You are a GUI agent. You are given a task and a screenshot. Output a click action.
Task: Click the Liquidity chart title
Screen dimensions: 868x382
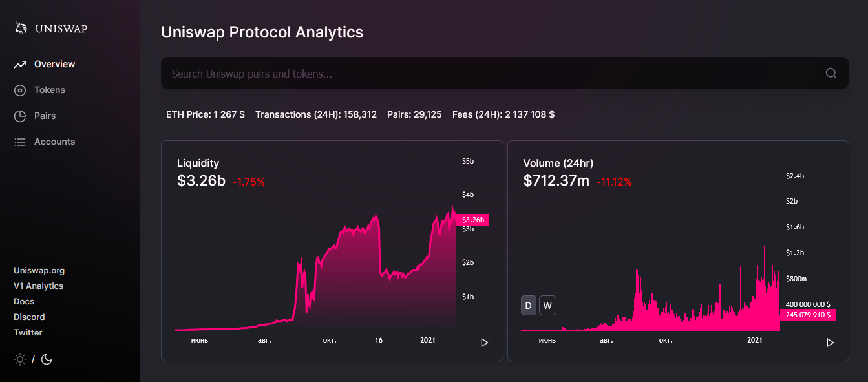[x=198, y=164]
